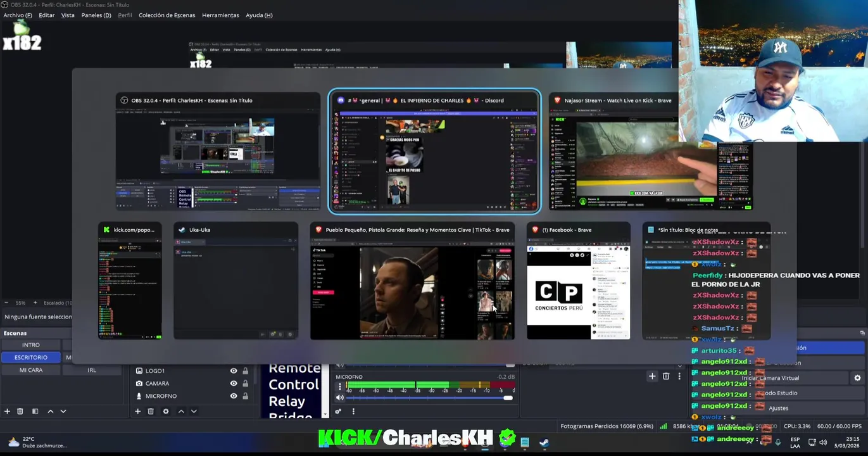
Task: Open the MICROFNO three-dot options in the mixer
Action: tap(340, 386)
